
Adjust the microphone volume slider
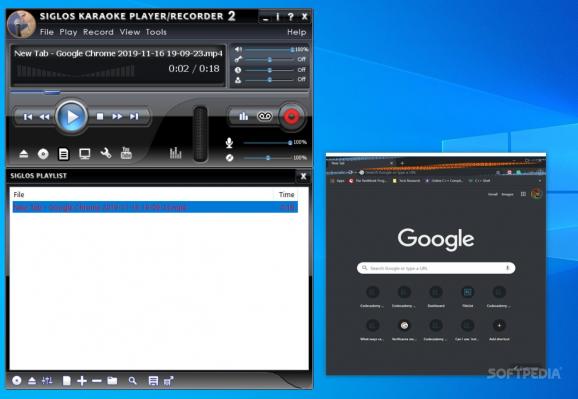coord(268,142)
